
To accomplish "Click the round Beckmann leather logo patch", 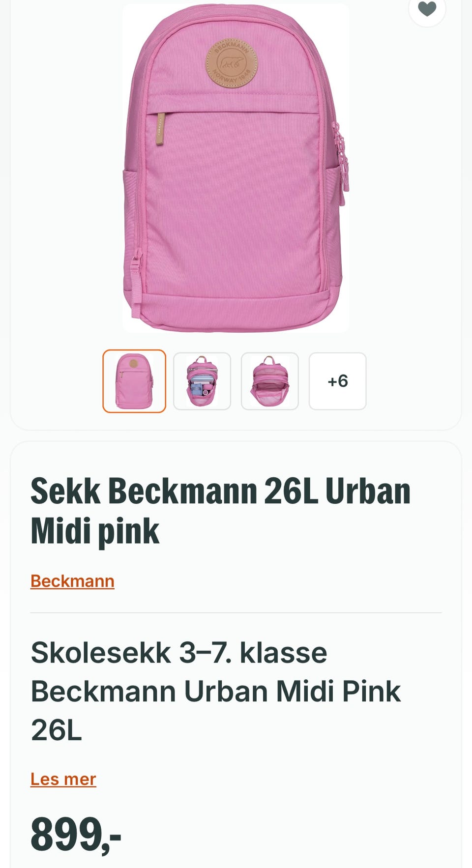I will 232,63.
